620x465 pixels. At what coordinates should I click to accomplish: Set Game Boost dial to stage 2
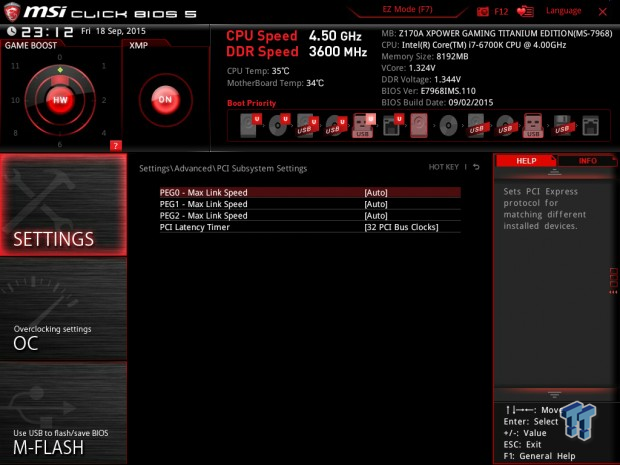pos(104,100)
